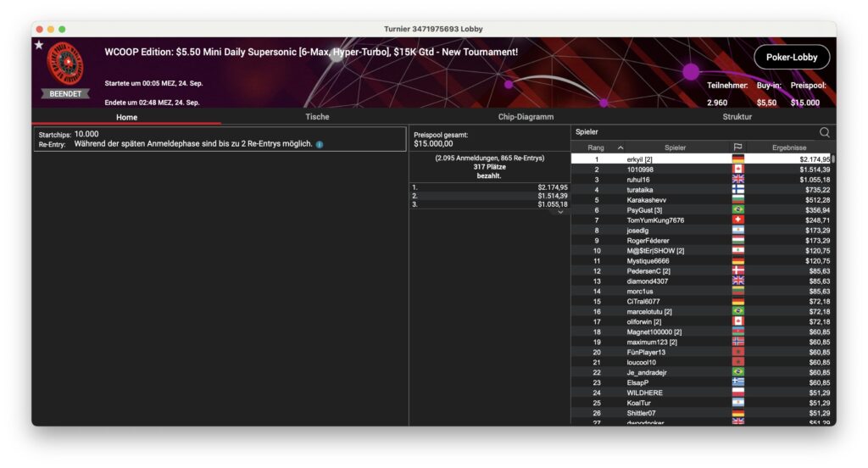Switch to the Tische tab
This screenshot has height=468, width=868.
coord(317,117)
